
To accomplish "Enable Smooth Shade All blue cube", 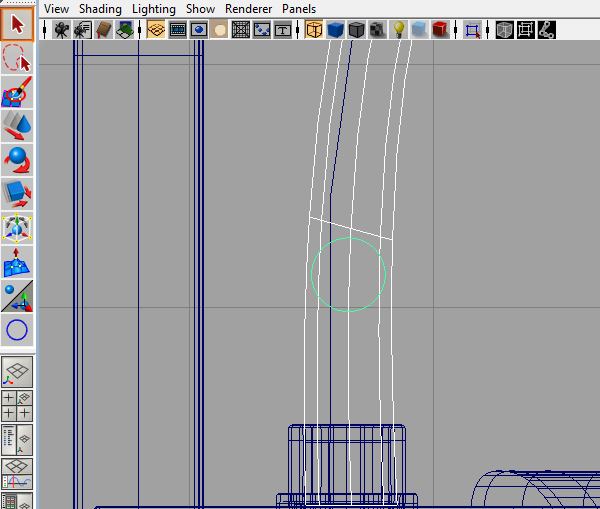I will 335,30.
